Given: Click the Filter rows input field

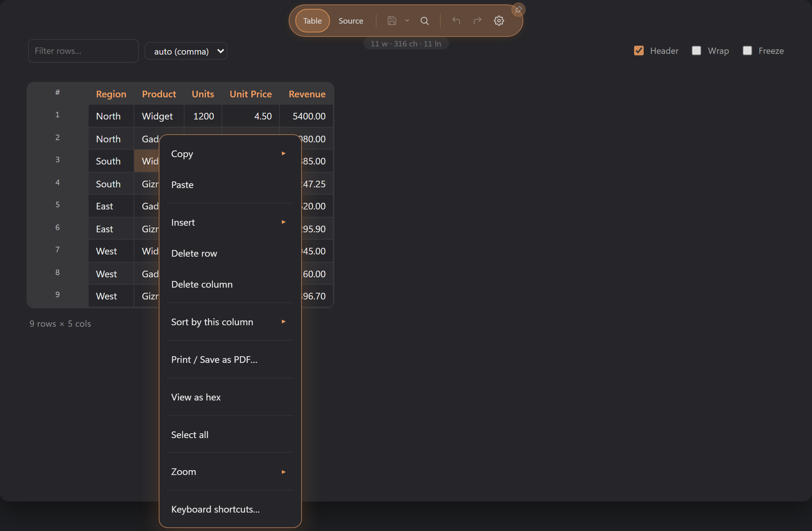Looking at the screenshot, I should point(83,51).
